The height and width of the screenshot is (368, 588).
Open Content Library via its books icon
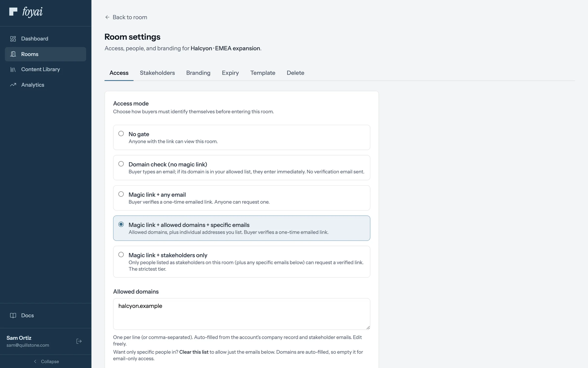click(13, 69)
